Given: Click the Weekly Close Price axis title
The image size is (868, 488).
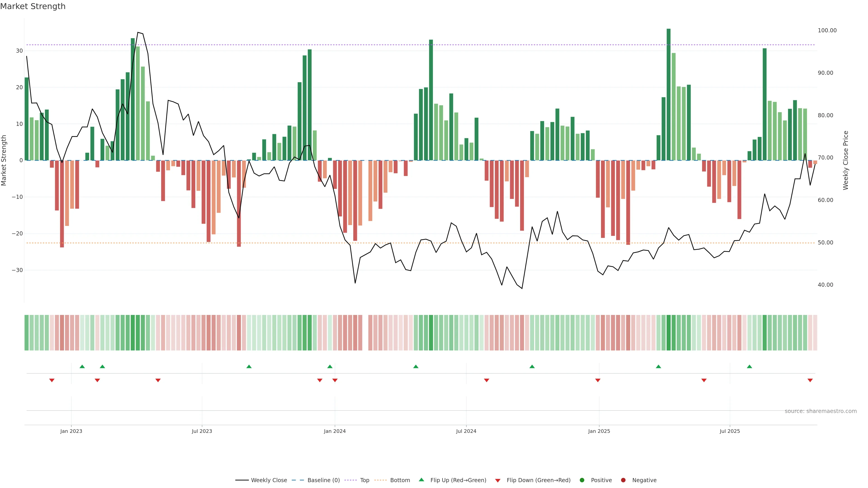Looking at the screenshot, I should [846, 160].
